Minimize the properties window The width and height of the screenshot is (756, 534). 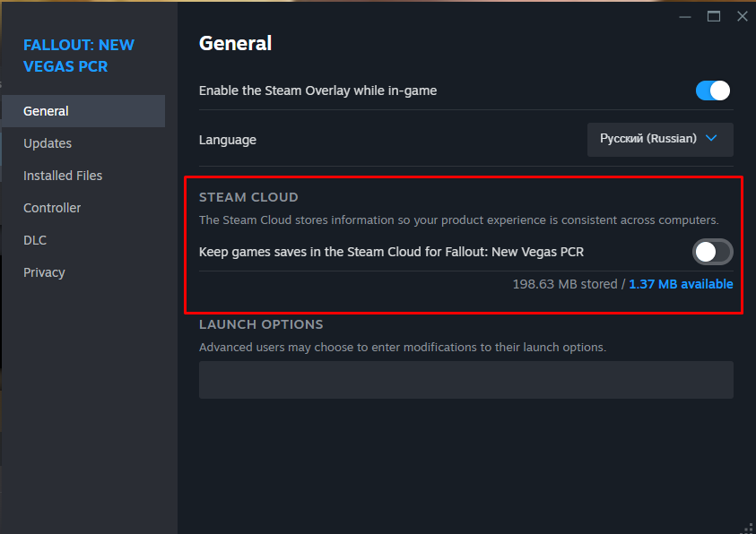point(686,16)
